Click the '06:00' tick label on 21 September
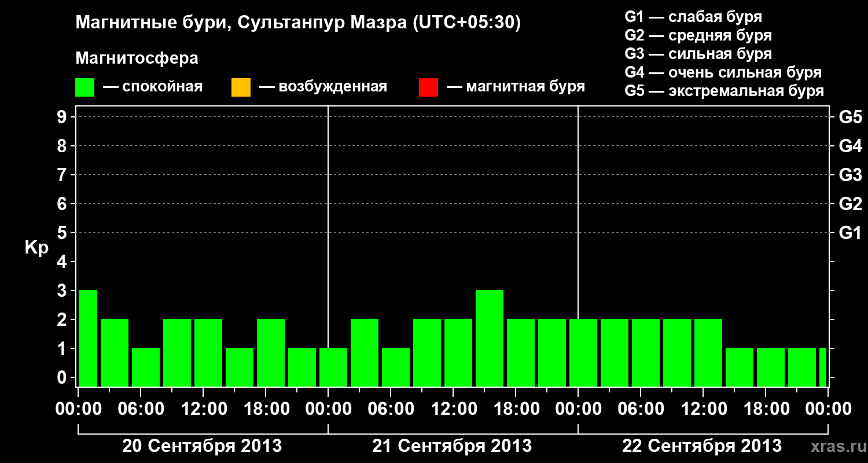This screenshot has width=868, height=463. coord(391,409)
